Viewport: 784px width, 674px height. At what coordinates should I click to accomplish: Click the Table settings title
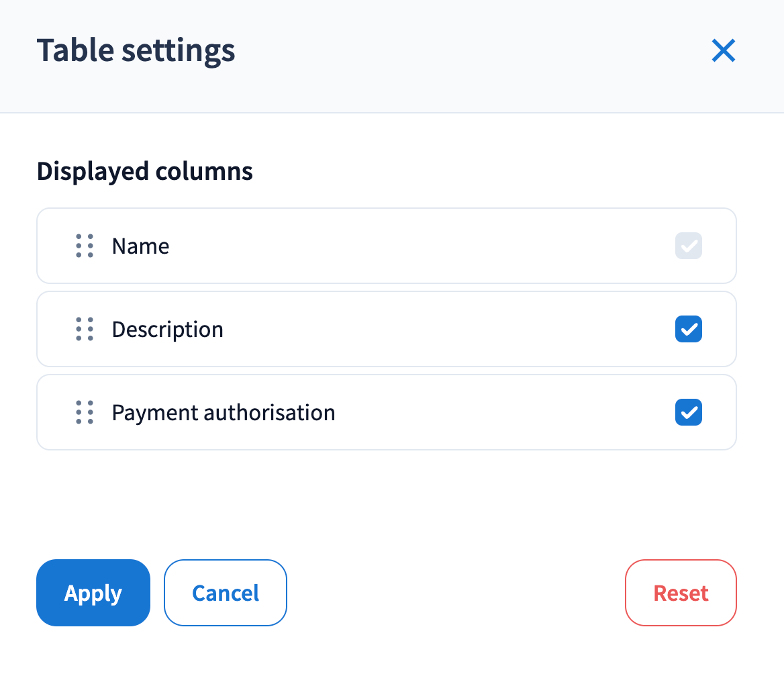coord(136,51)
